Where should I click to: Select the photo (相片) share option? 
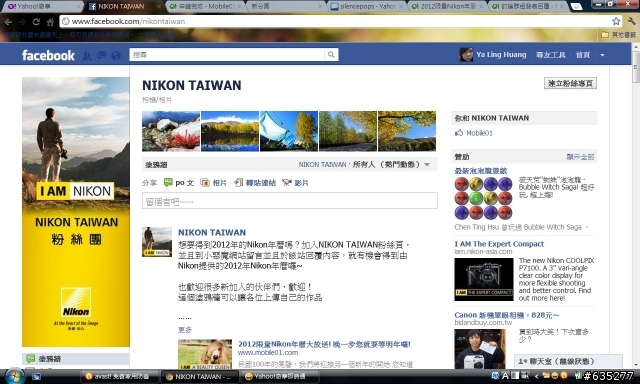pos(213,183)
